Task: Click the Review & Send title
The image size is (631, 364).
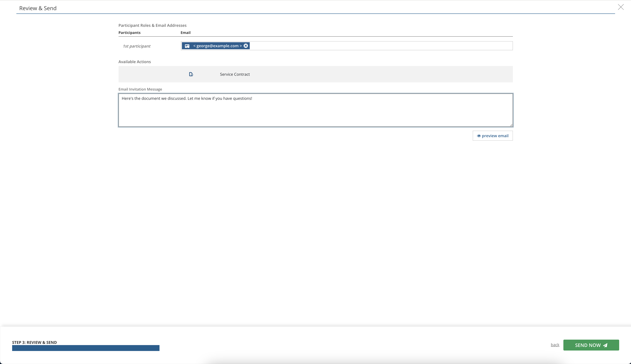Action: 38,8
